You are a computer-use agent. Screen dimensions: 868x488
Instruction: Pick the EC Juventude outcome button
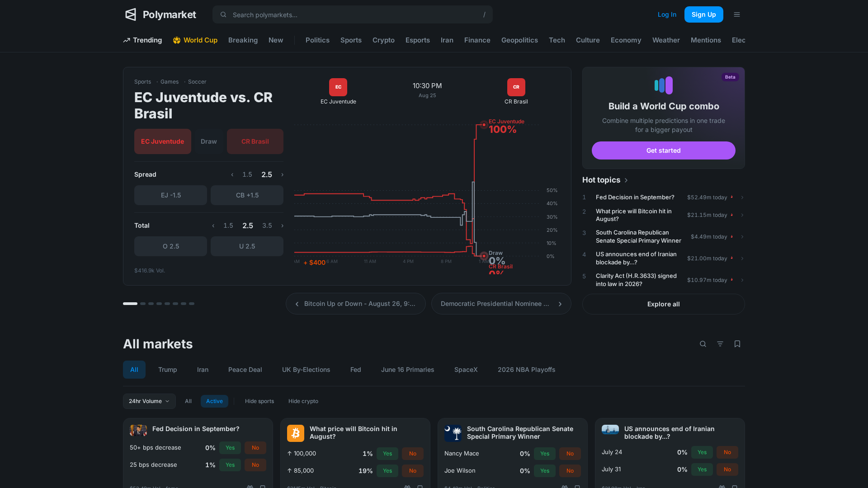[x=163, y=141]
